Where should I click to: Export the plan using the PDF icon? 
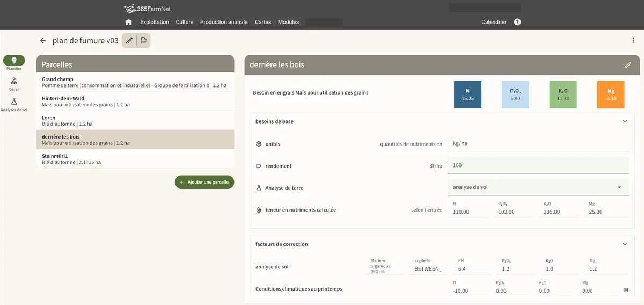[x=144, y=41]
